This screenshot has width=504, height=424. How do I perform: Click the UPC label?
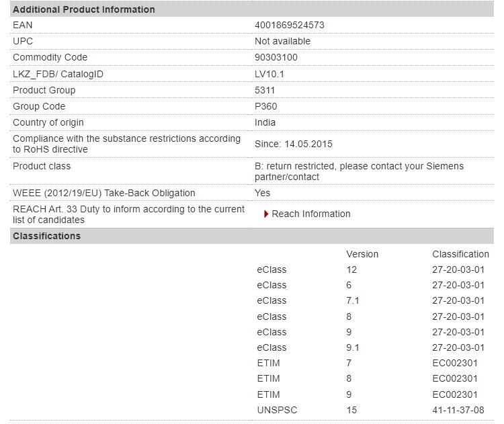22,41
